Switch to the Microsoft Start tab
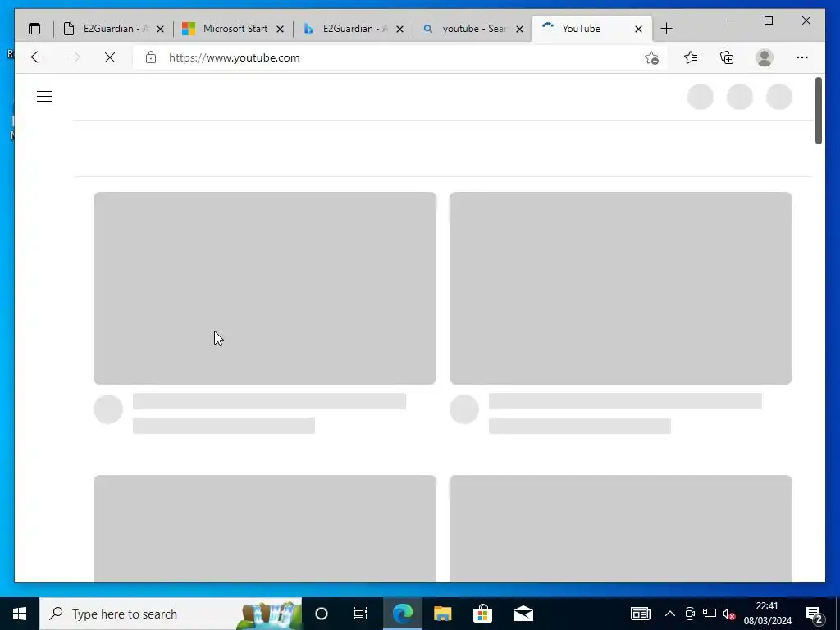The image size is (840, 630). point(234,29)
